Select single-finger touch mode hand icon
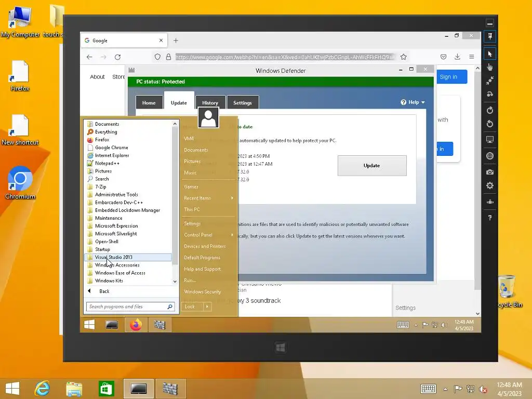This screenshot has height=399, width=532. click(490, 67)
